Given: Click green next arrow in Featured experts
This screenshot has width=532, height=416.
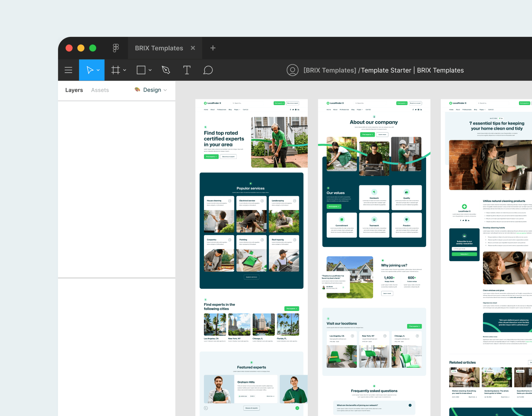Looking at the screenshot, I should [297, 408].
